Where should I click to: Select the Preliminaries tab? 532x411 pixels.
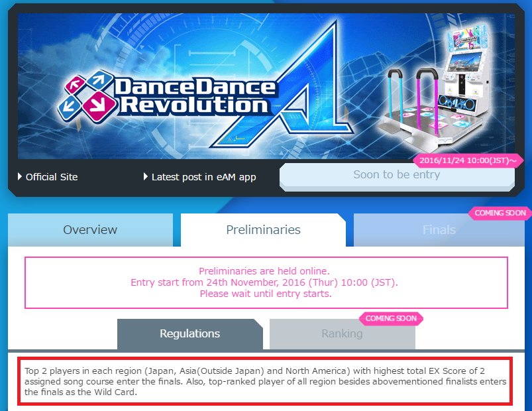[x=263, y=230]
